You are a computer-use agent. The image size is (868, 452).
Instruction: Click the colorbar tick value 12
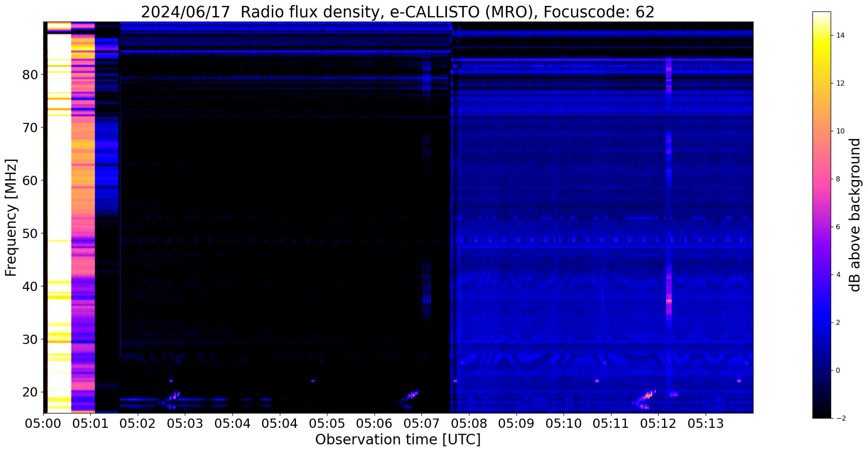[840, 83]
